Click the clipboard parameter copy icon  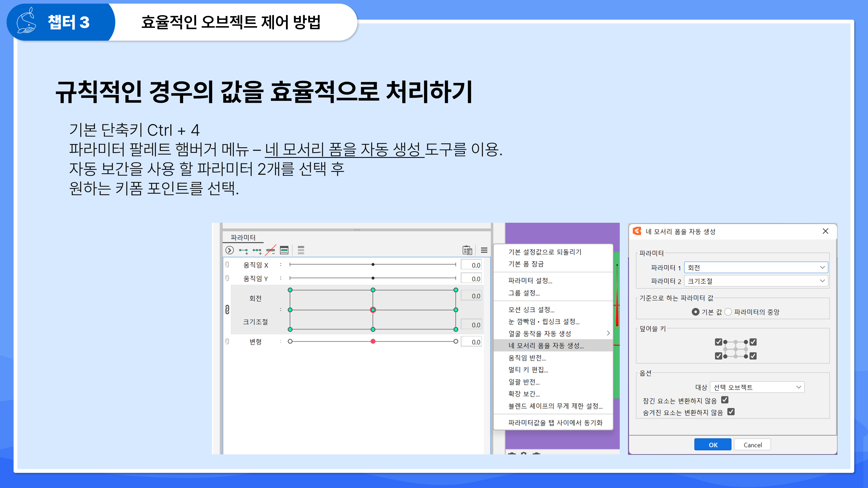click(x=467, y=250)
